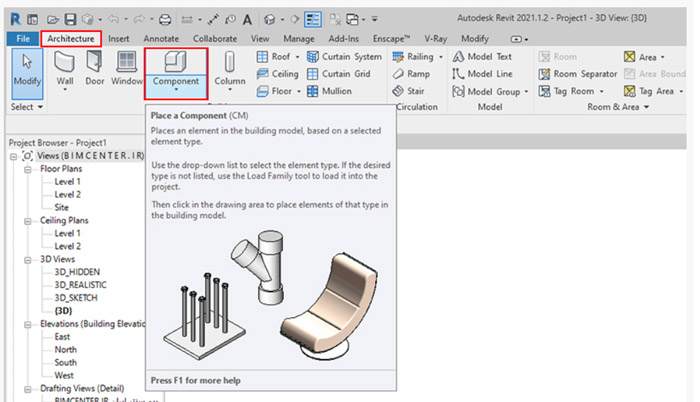Image resolution: width=700 pixels, height=402 pixels.
Task: Open the 3D_REALISTIC view
Action: click(80, 285)
